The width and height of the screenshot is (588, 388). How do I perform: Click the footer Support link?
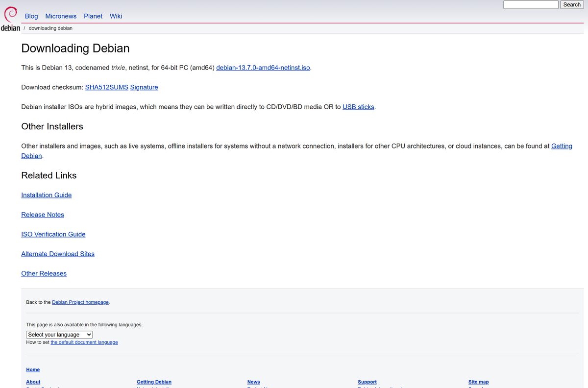[x=367, y=382]
